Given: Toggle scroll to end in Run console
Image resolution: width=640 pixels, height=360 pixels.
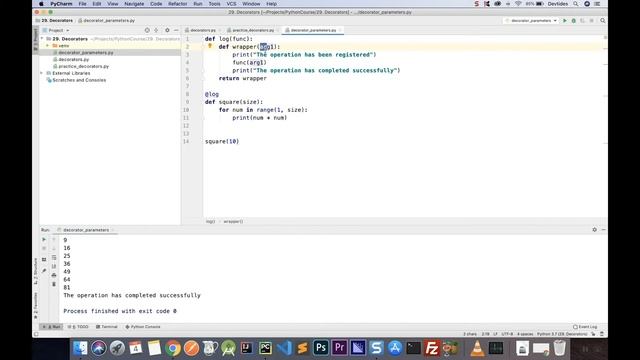Looking at the screenshot, I should tap(54, 266).
